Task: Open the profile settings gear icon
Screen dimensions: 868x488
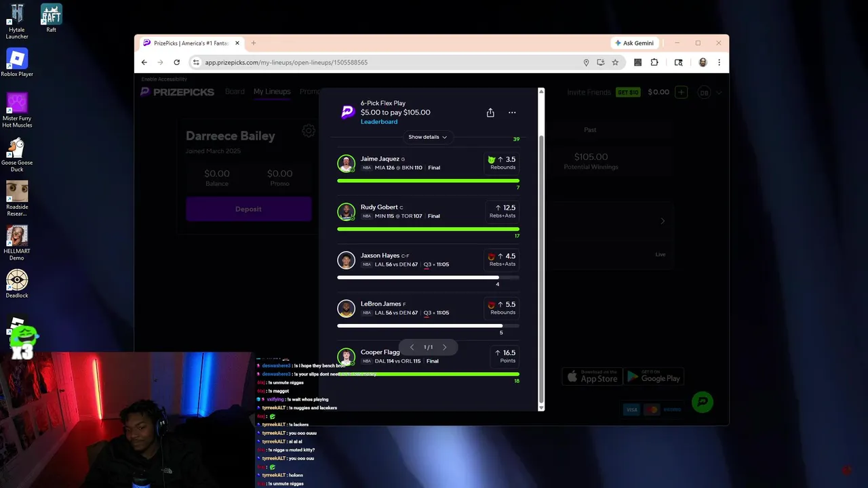Action: pos(309,131)
